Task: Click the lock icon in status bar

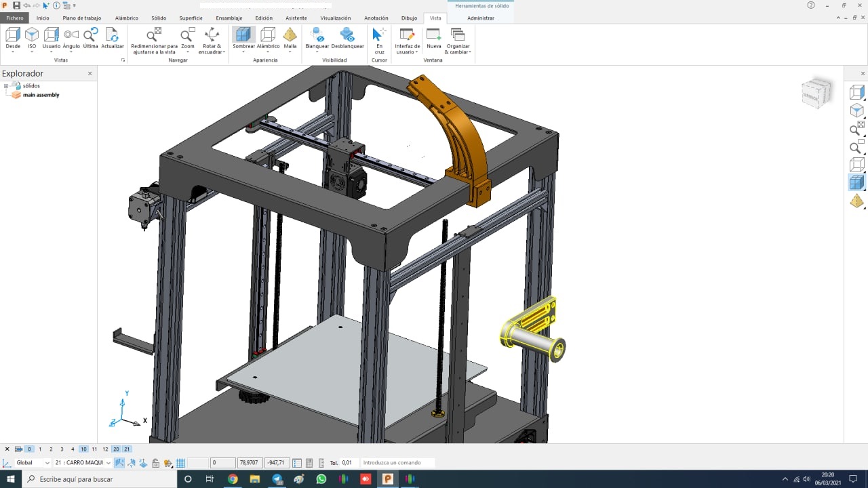Action: [x=155, y=463]
